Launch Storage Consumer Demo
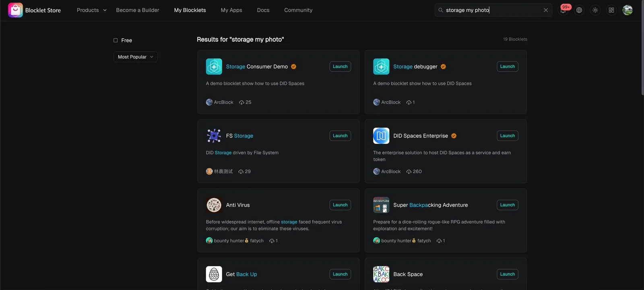The height and width of the screenshot is (290, 644). pos(340,66)
